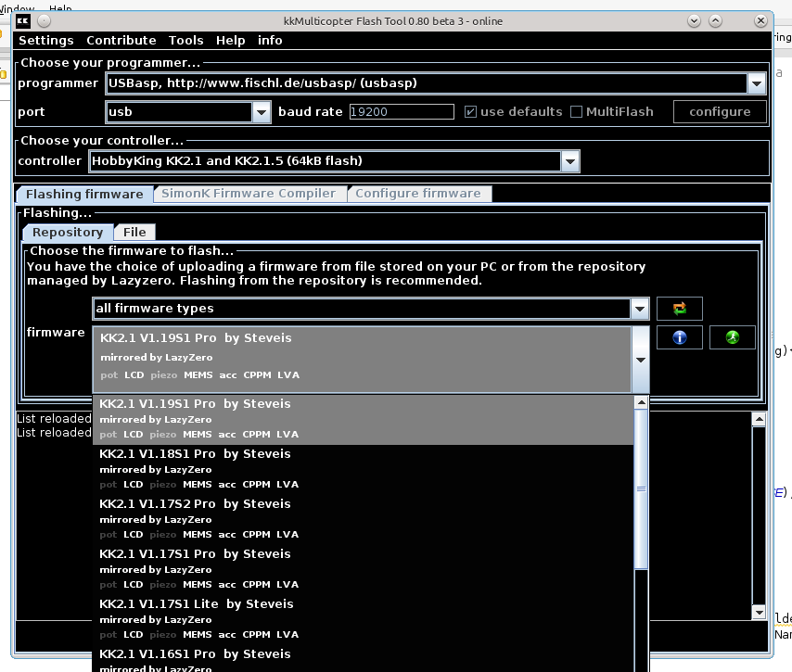Screen dimensions: 792x672
Task: Open the controller dropdown arrow
Action: coord(569,161)
